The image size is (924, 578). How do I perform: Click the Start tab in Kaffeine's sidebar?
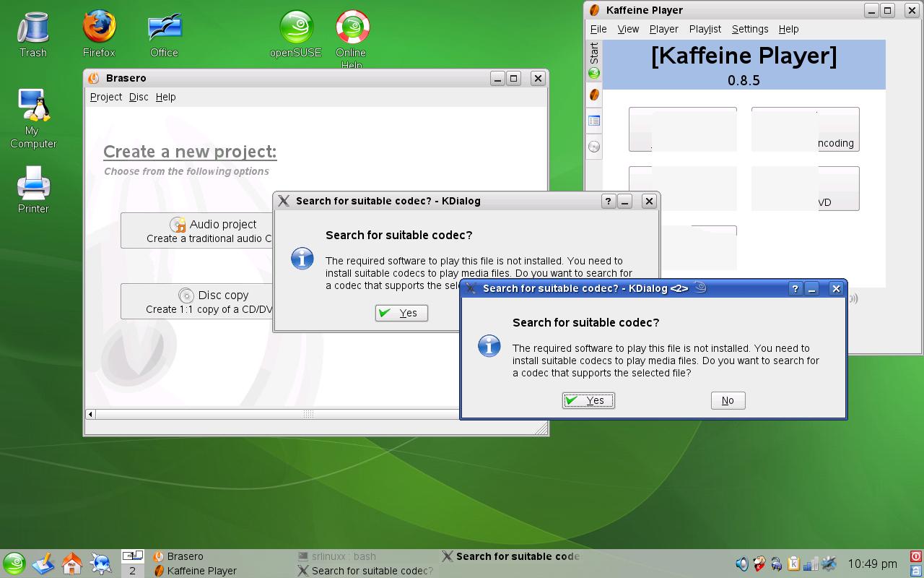[x=594, y=61]
